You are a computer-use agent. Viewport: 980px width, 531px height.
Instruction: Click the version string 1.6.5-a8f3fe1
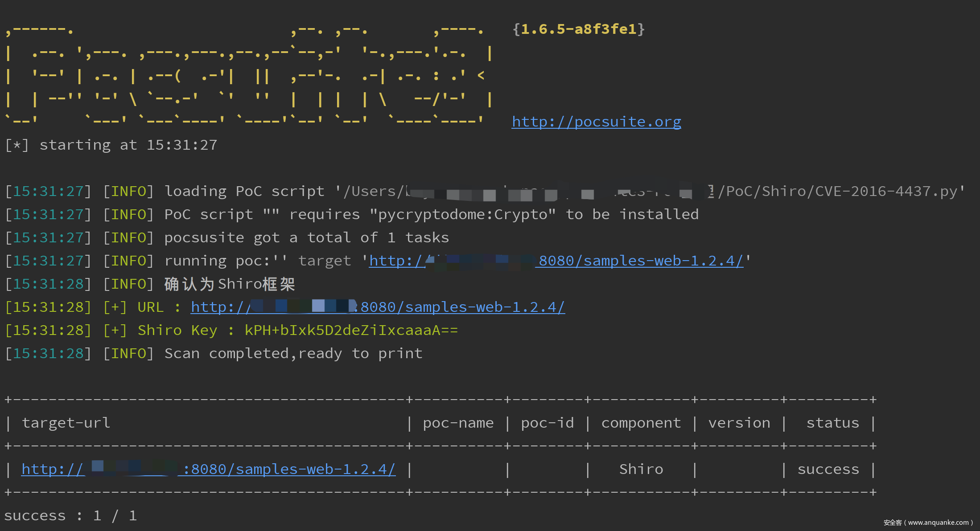pyautogui.click(x=578, y=29)
